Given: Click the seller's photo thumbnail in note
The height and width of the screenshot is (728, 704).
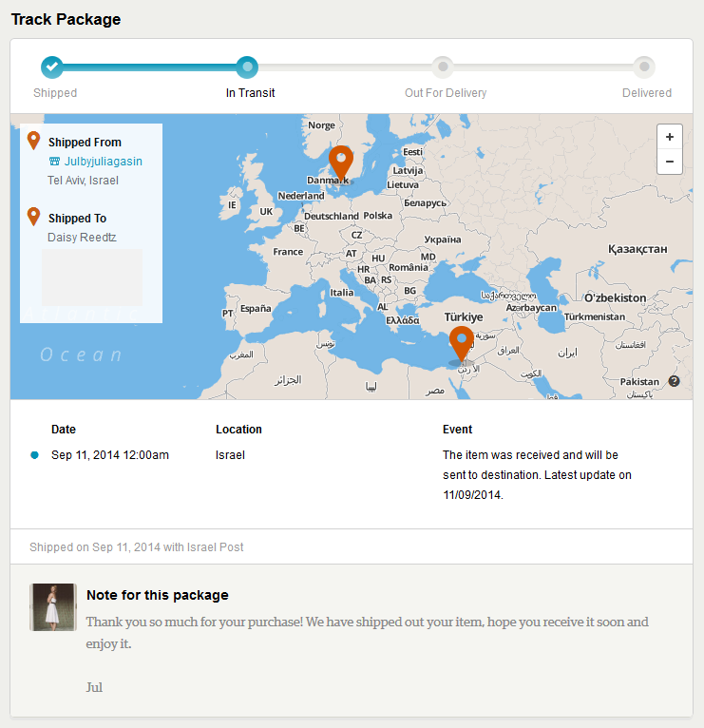Looking at the screenshot, I should click(x=53, y=607).
